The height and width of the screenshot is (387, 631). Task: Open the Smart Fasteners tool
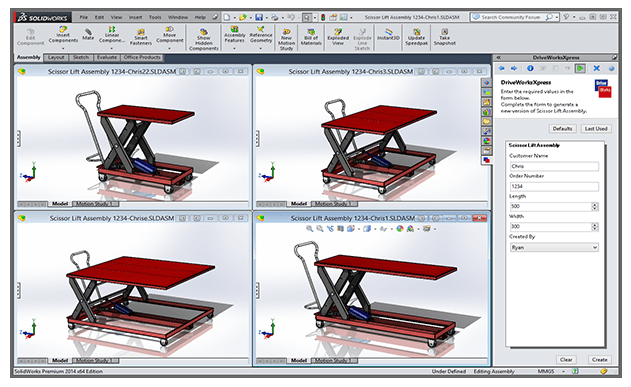click(140, 37)
